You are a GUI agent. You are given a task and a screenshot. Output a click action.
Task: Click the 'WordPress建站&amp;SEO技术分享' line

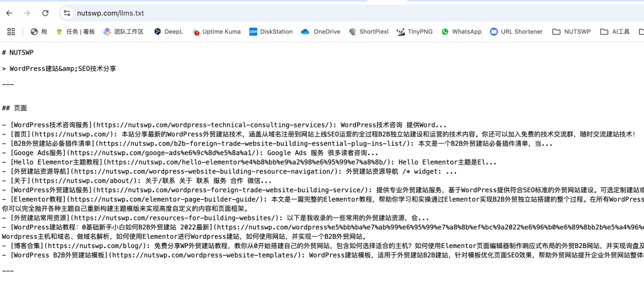tap(63, 68)
